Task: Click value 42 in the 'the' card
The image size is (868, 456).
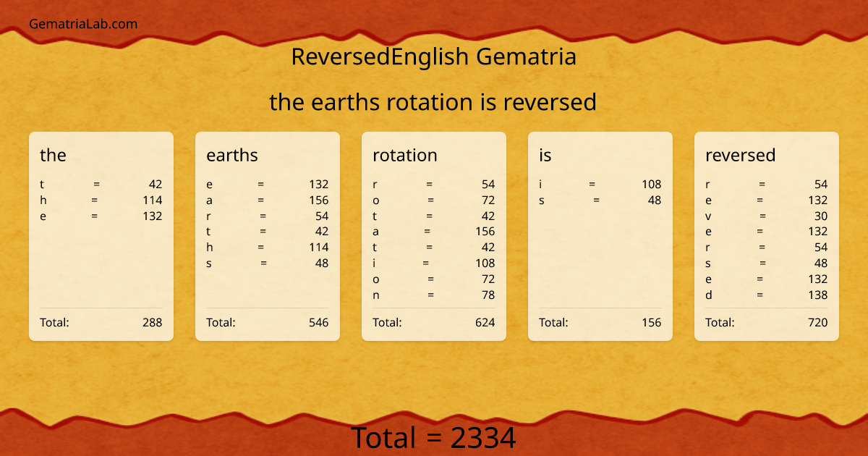Action: [x=156, y=185]
